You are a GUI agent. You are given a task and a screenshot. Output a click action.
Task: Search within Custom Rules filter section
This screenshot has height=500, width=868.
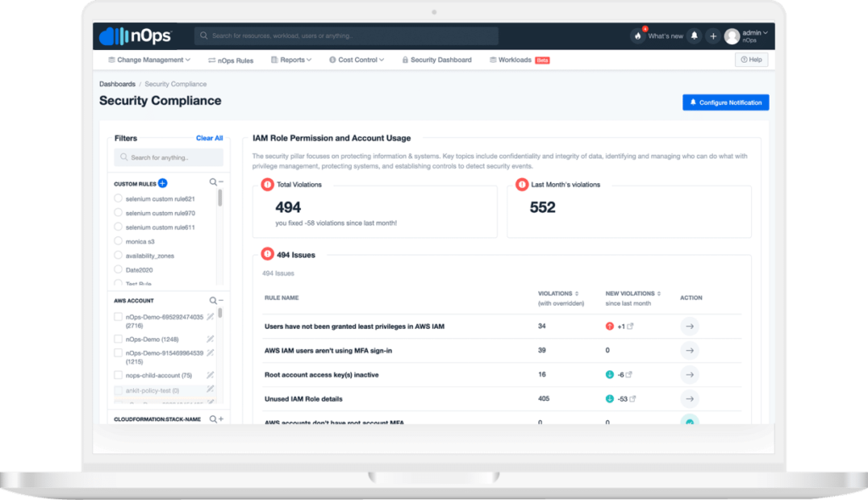[x=213, y=182]
